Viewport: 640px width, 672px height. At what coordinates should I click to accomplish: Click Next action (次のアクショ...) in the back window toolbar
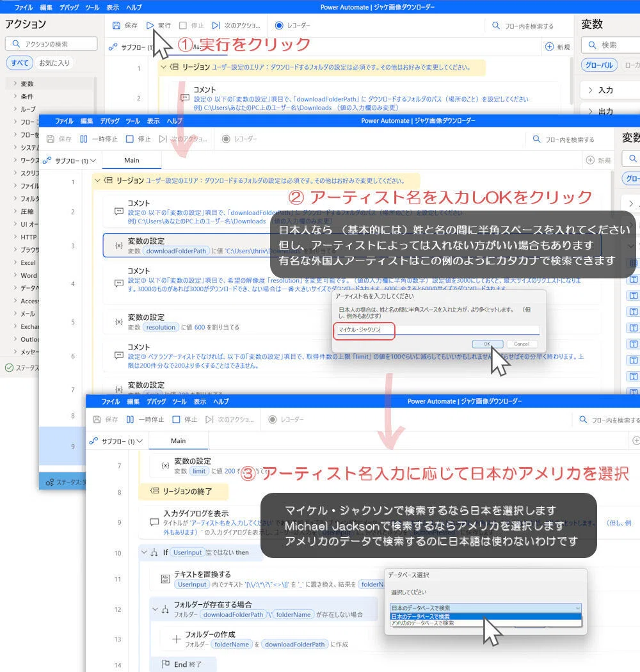[x=236, y=26]
